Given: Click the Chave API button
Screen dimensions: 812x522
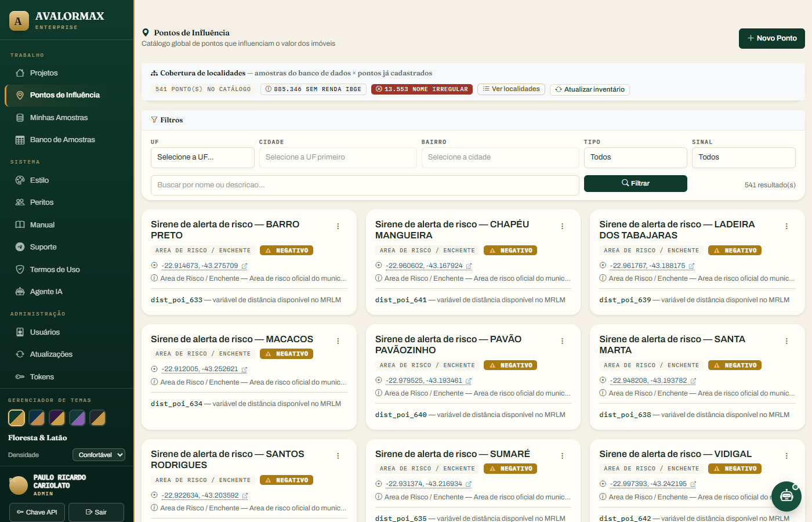Looking at the screenshot, I should pyautogui.click(x=37, y=512).
